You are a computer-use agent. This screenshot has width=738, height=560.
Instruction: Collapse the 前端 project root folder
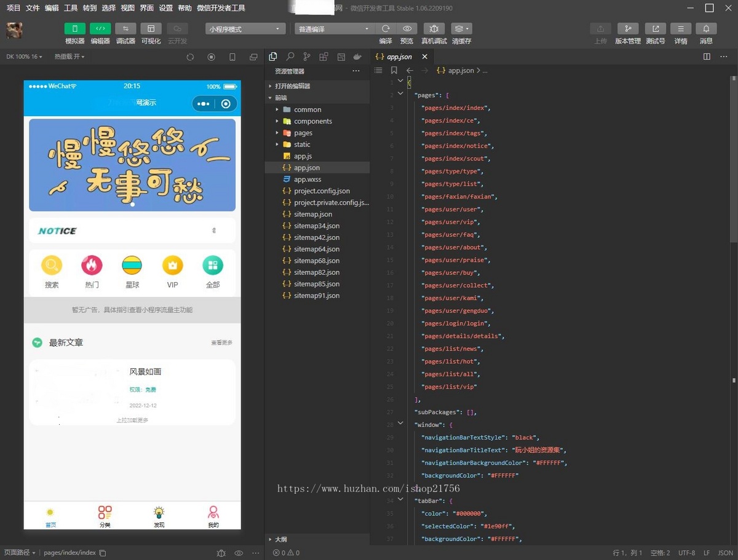coord(317,98)
